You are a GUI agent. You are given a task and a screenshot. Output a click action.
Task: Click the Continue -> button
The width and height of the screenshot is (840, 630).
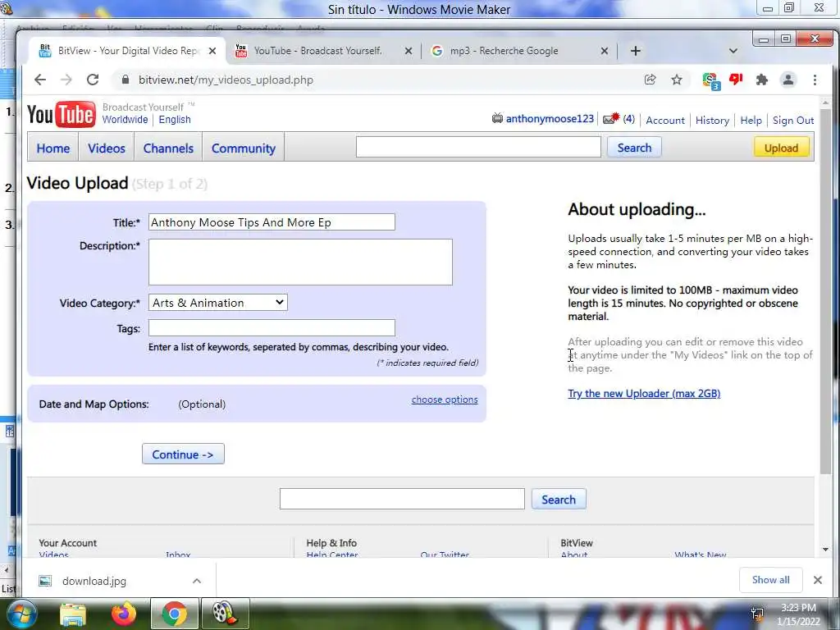183,454
